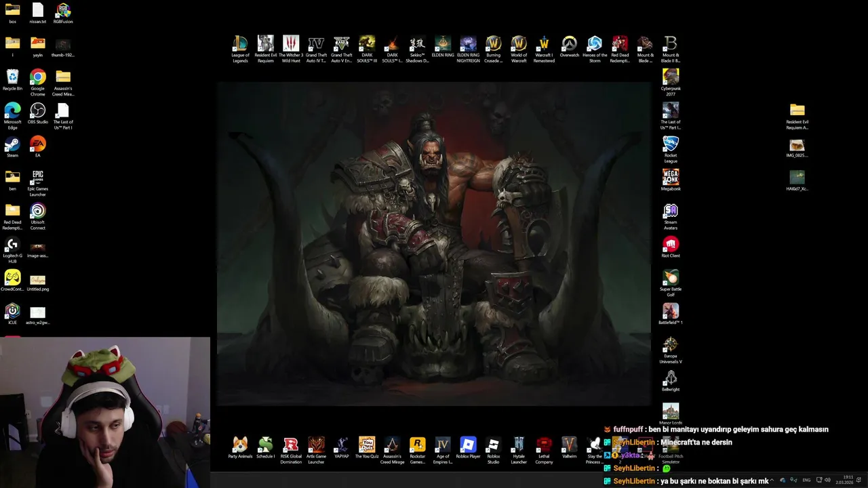The image size is (868, 488).
Task: Click the Epic Games Launcher icon
Action: 38,183
